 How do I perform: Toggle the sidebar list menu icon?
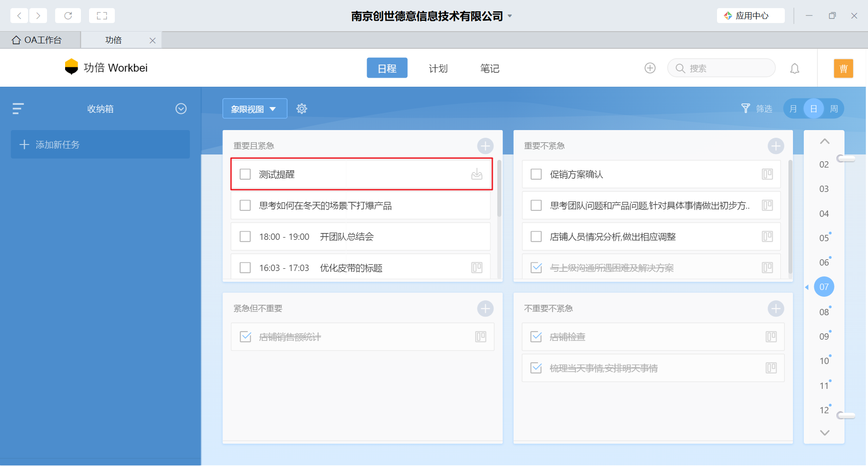(18, 108)
